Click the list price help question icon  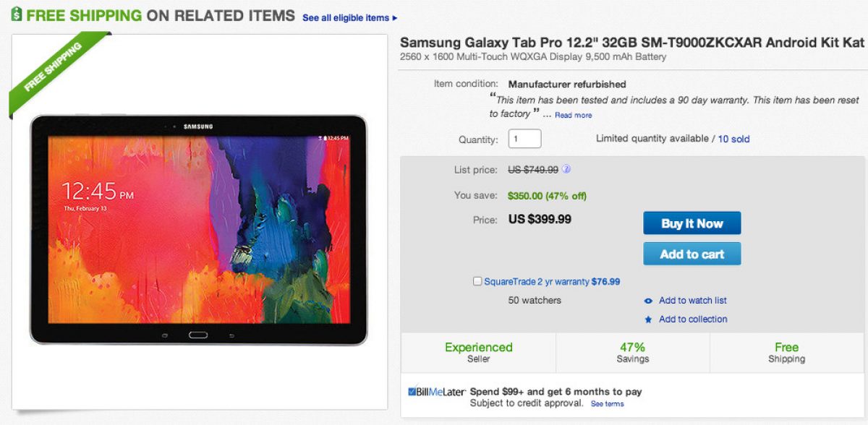[566, 170]
